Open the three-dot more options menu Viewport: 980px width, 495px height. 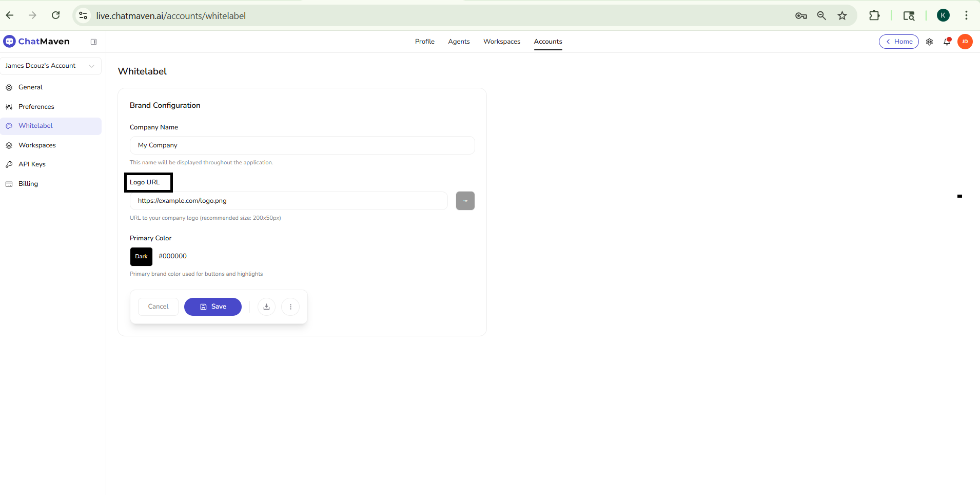click(290, 307)
